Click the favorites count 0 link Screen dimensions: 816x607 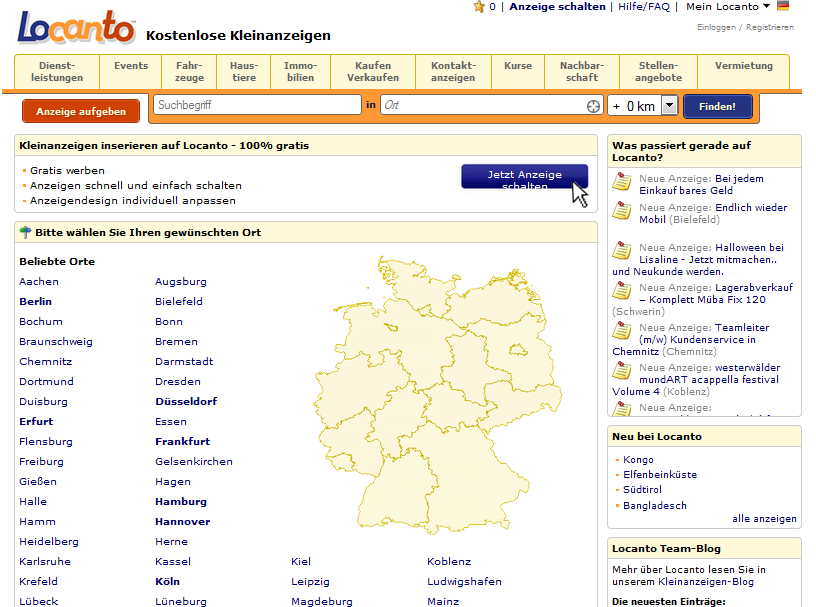pos(492,7)
